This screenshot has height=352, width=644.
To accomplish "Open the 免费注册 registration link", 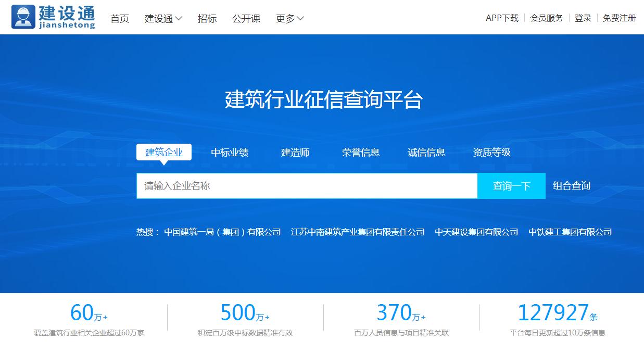I will click(620, 17).
